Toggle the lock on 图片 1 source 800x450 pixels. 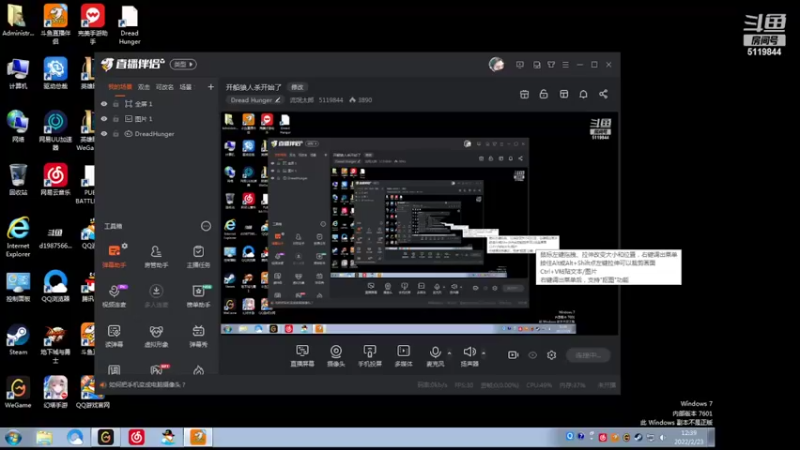[116, 119]
